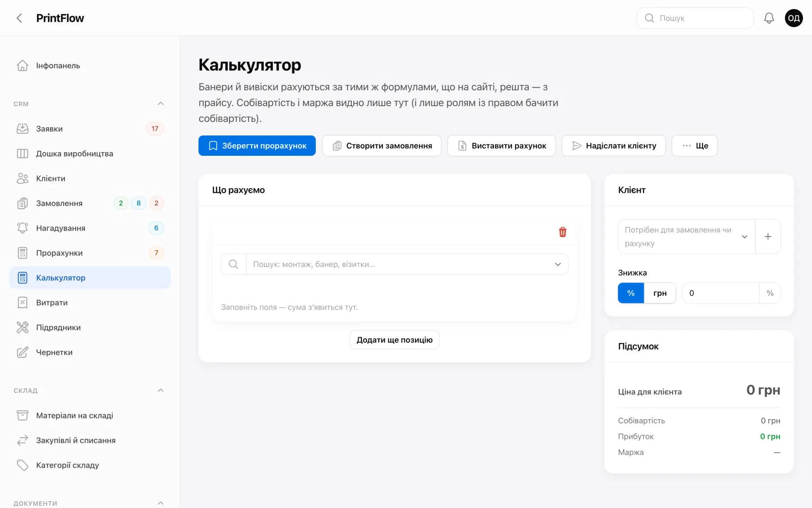Click the Підрядники tools icon
This screenshot has height=508, width=812.
(23, 327)
